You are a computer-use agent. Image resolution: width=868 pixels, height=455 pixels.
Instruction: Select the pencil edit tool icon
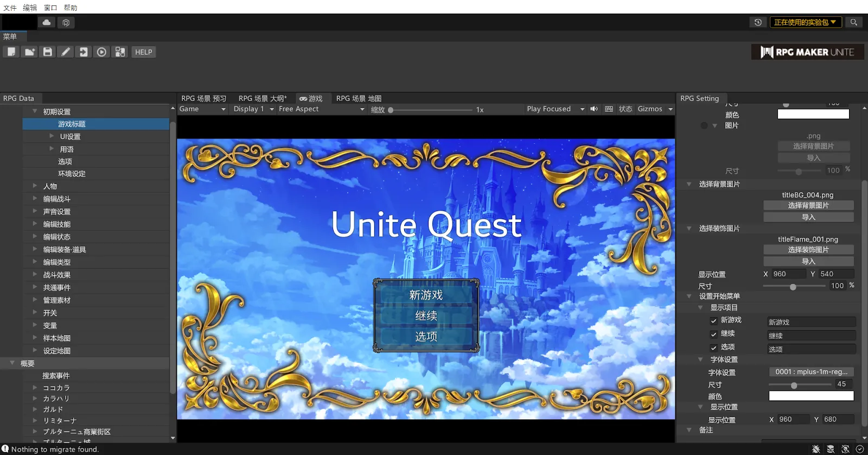click(x=66, y=52)
